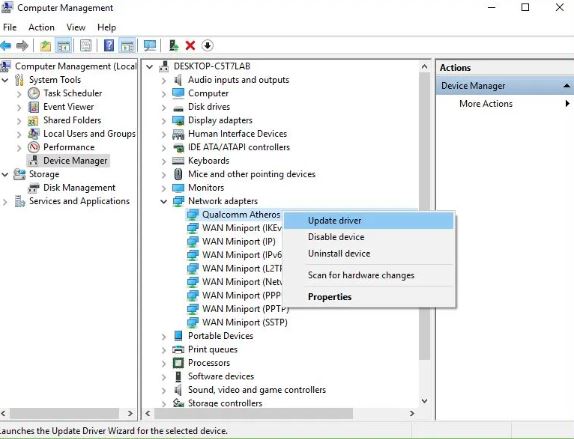Click Scan for hardware changes monitor icon
The image size is (574, 439).
tap(150, 46)
